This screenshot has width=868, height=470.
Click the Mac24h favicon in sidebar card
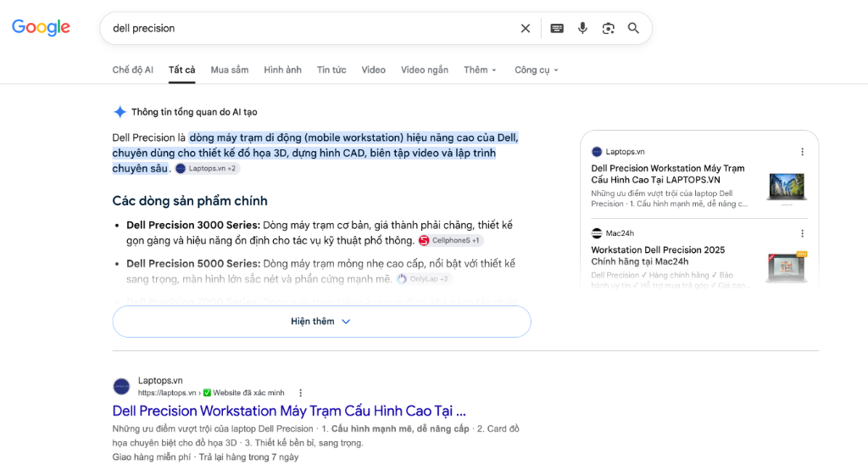point(596,233)
